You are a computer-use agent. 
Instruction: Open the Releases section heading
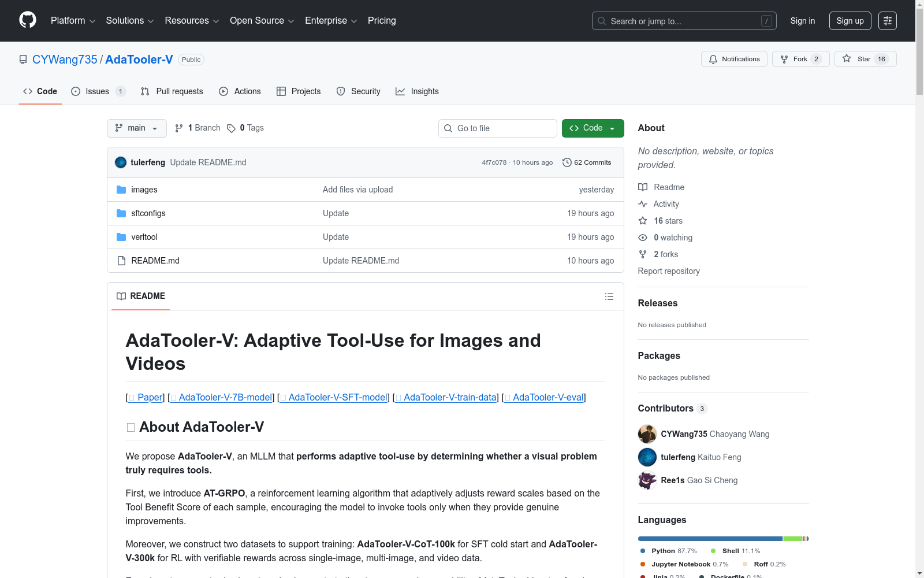[658, 303]
